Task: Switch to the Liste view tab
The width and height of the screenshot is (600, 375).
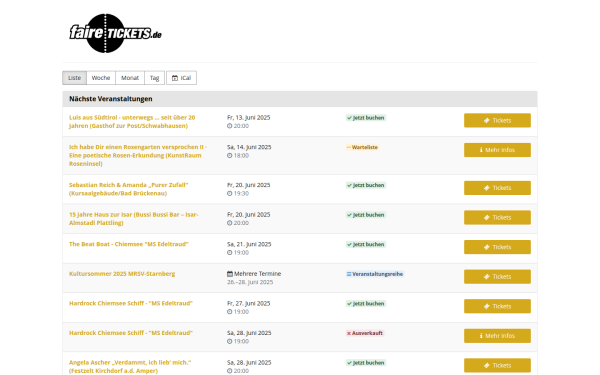Action: click(x=75, y=78)
